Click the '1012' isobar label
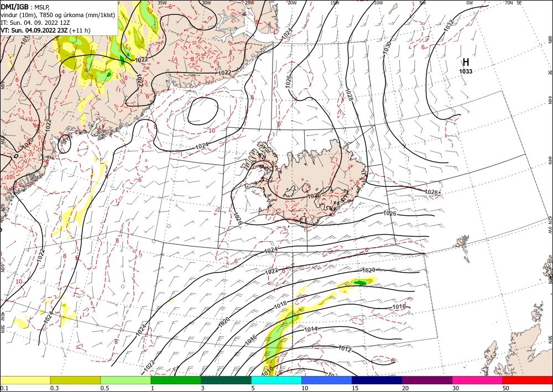Image resolution: width=553 pixels, height=392 pixels. (x=345, y=349)
